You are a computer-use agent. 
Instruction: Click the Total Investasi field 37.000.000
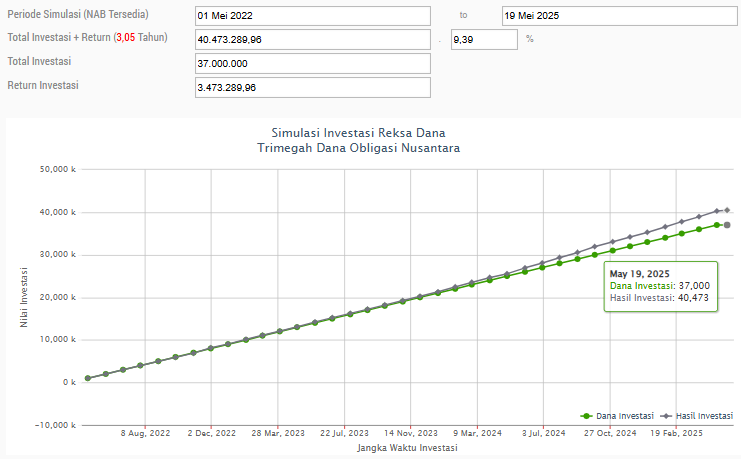[312, 63]
